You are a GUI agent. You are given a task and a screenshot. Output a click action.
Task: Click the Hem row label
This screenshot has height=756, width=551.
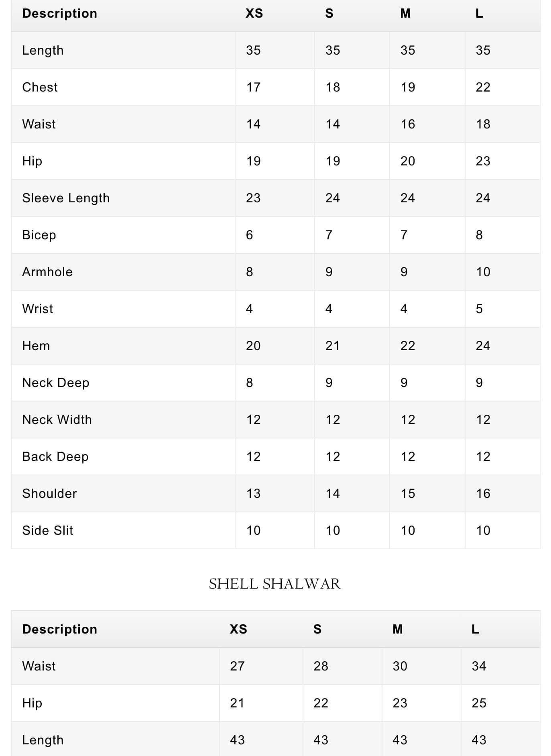click(x=36, y=346)
